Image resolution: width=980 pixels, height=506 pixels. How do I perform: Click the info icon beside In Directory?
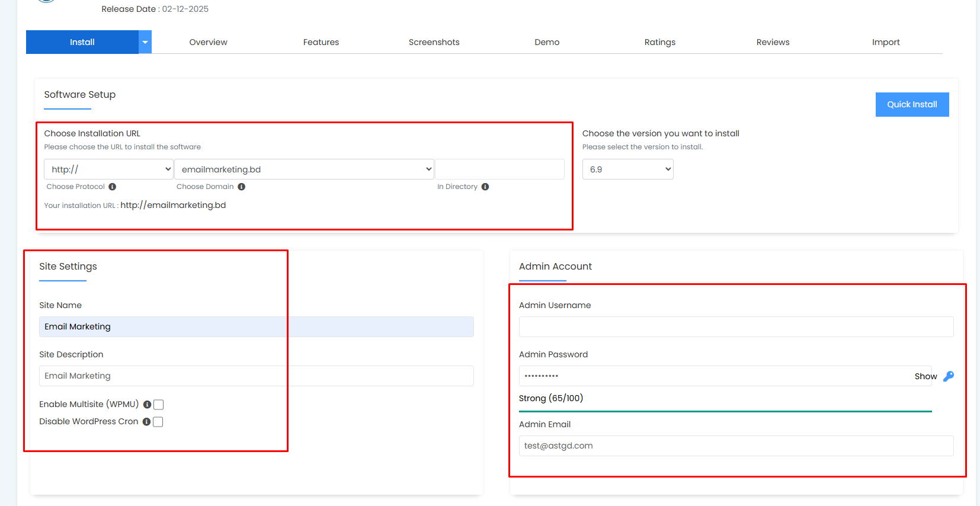(x=485, y=187)
